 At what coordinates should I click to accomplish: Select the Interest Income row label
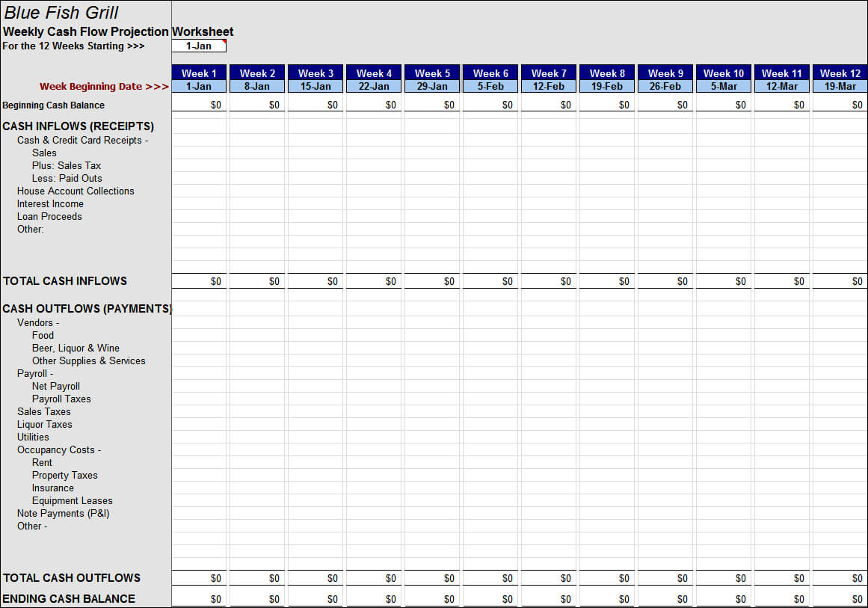pos(50,203)
